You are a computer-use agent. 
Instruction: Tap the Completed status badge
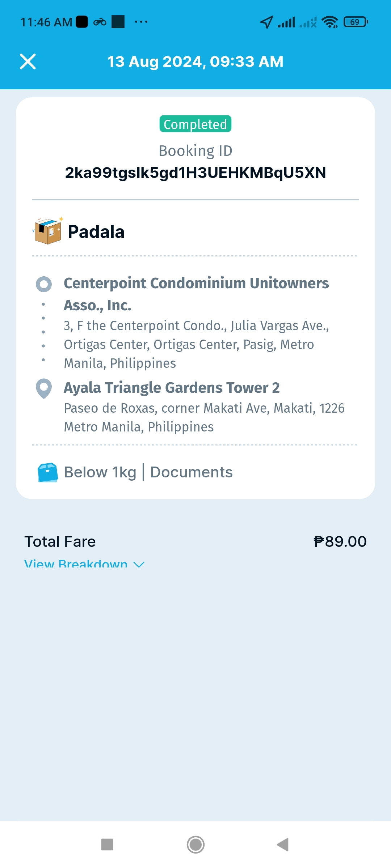(x=195, y=124)
